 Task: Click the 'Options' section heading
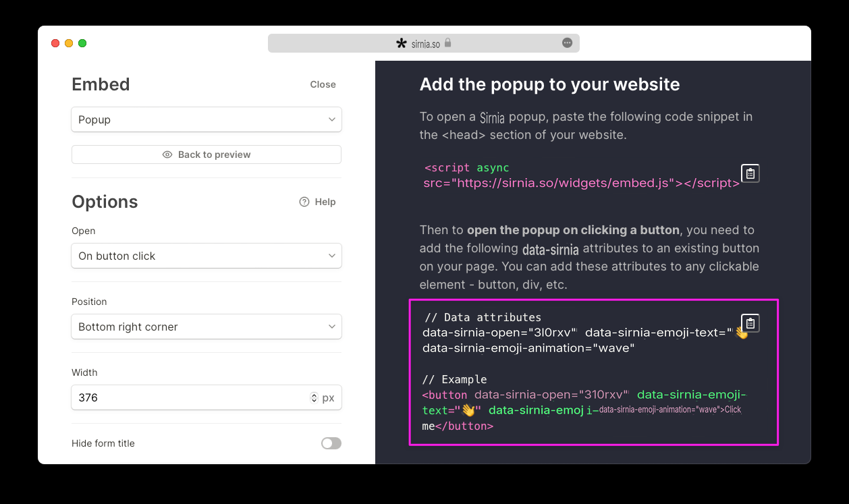(105, 202)
